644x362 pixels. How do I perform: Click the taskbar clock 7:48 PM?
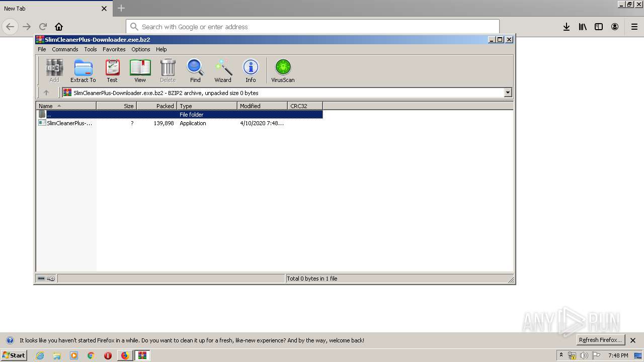tap(618, 355)
